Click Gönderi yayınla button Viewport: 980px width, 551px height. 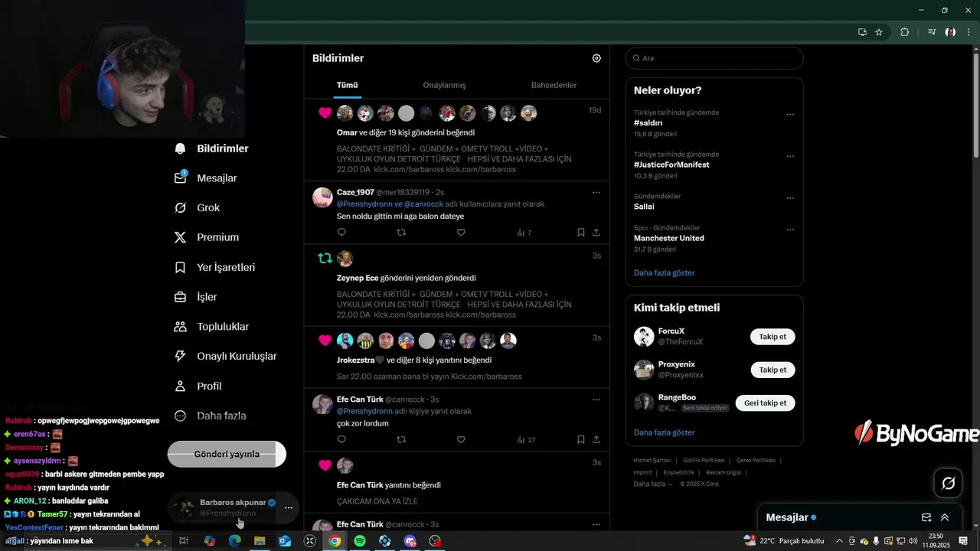(x=227, y=454)
